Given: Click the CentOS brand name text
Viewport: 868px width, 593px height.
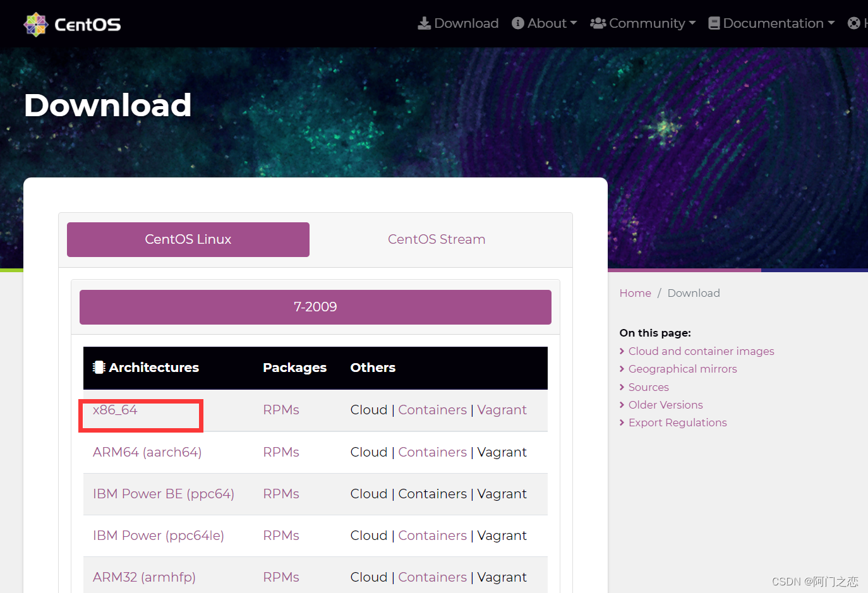Looking at the screenshot, I should point(87,25).
